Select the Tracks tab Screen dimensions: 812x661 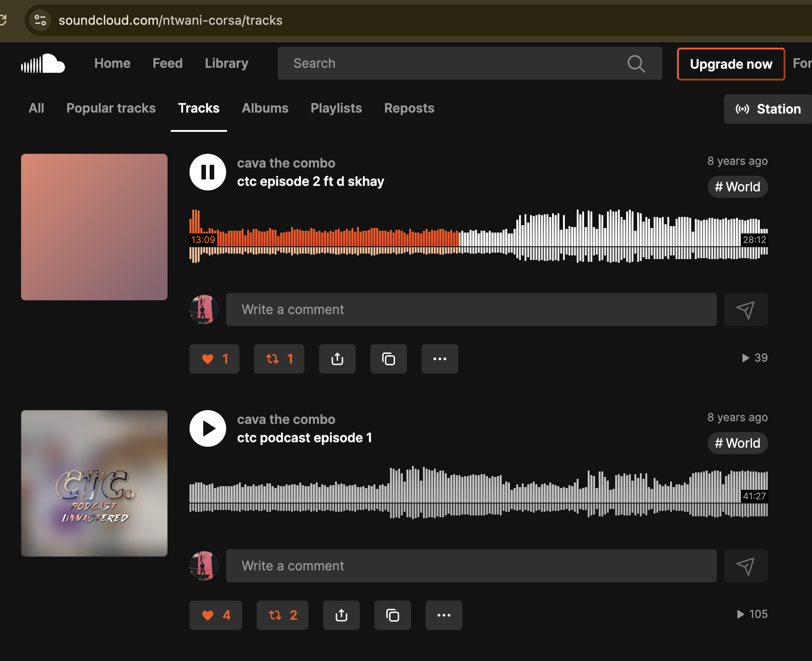point(199,108)
